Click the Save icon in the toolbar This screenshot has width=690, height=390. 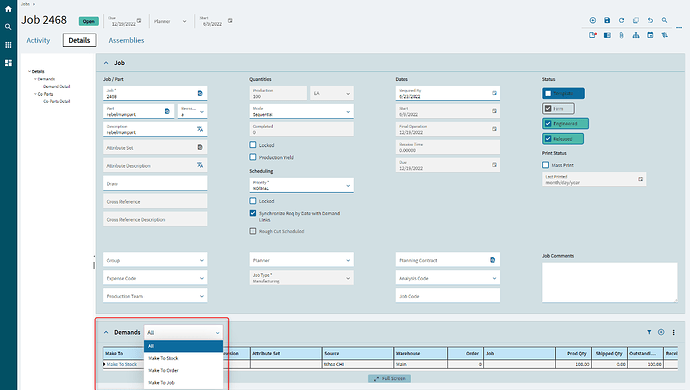(607, 20)
